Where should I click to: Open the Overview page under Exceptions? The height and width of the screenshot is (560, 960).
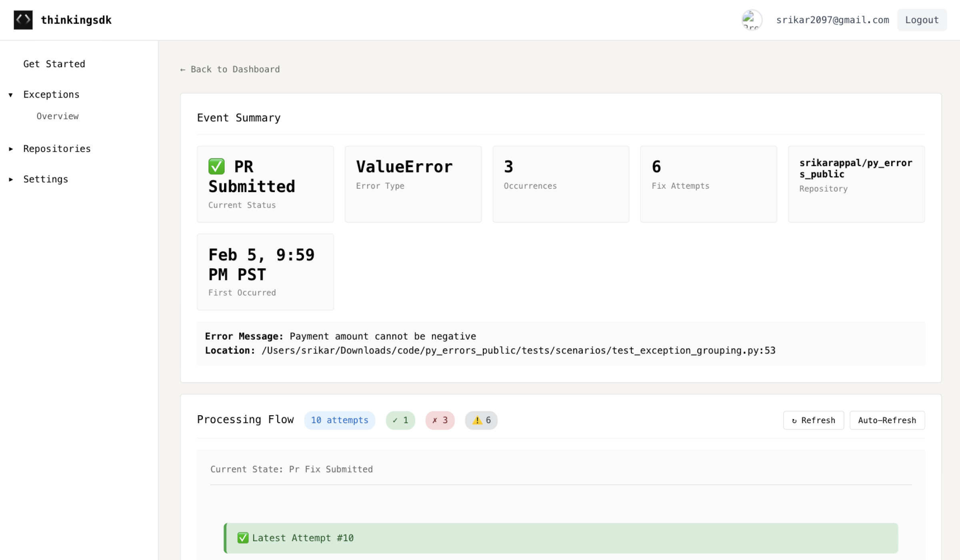(58, 116)
